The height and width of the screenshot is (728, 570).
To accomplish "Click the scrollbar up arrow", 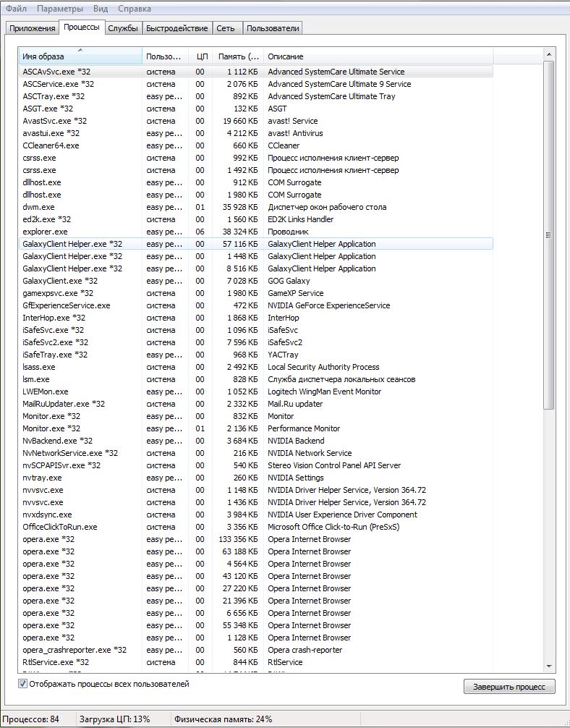I will (x=549, y=55).
